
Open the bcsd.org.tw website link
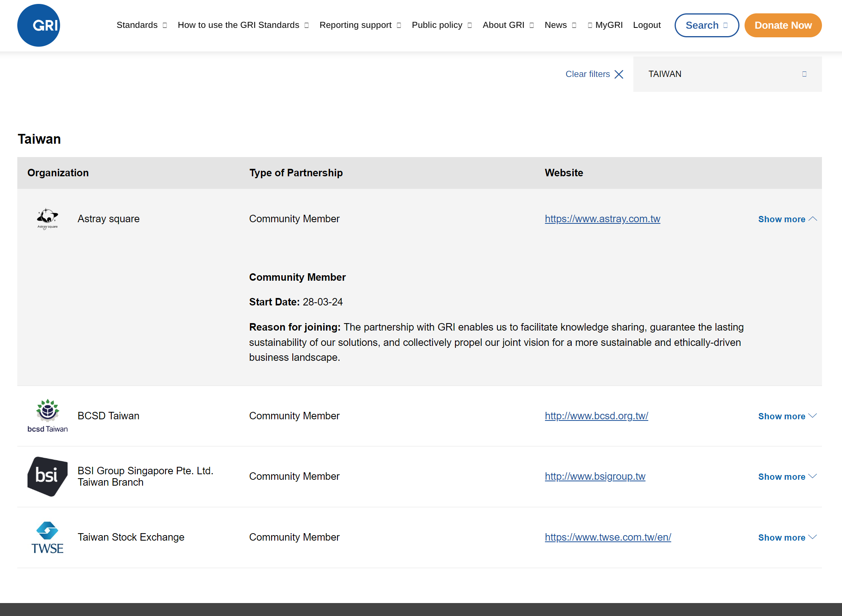tap(596, 416)
